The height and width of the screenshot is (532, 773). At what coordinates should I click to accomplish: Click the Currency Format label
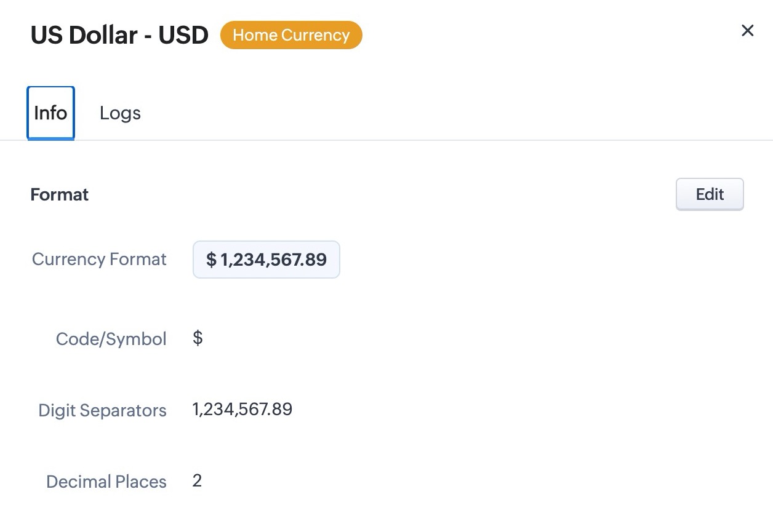point(99,259)
